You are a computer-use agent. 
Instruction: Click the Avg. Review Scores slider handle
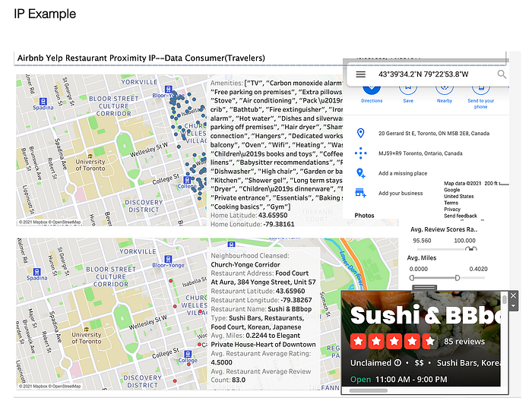(471, 249)
